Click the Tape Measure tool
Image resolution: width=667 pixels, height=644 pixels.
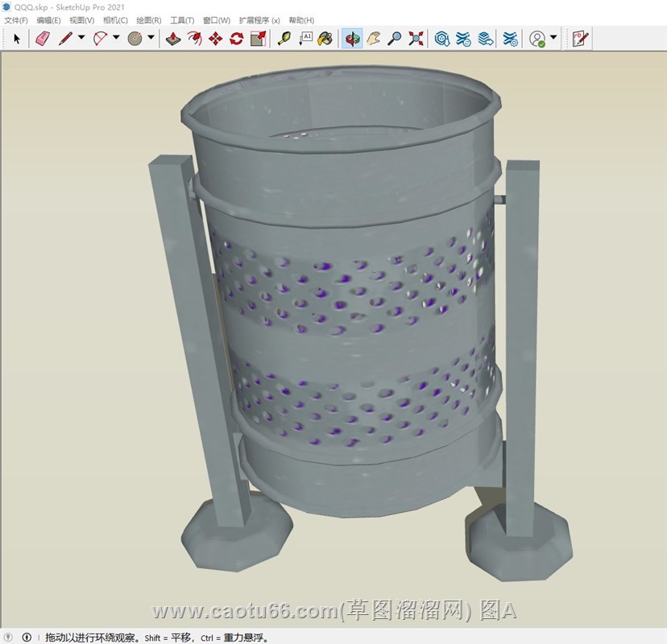point(284,38)
